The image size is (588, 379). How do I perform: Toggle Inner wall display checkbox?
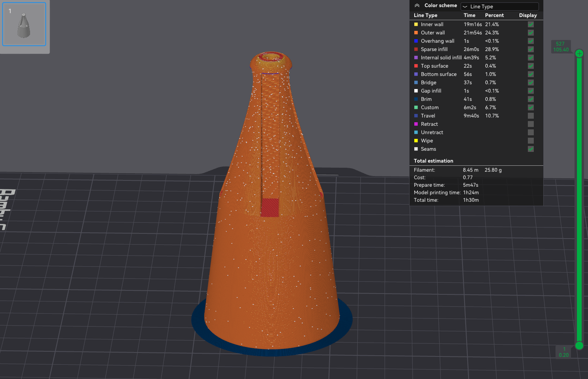[531, 24]
